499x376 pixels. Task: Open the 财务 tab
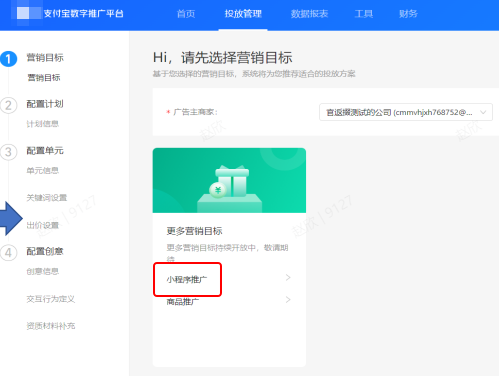pyautogui.click(x=408, y=14)
